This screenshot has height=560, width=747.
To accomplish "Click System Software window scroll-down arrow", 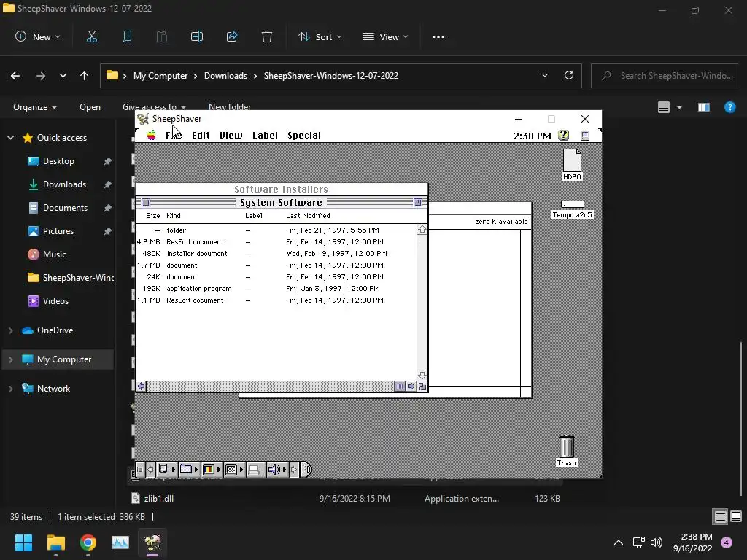I will [x=422, y=375].
